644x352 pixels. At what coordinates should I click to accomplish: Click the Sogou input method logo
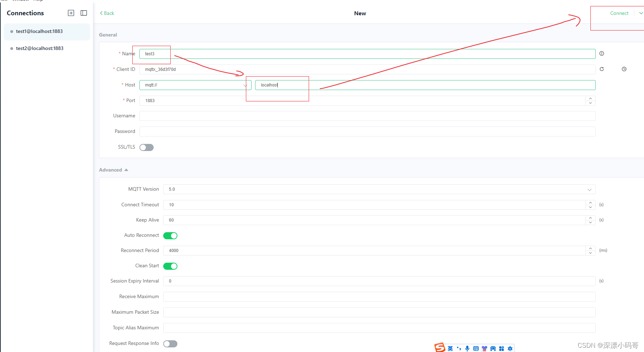tap(440, 347)
